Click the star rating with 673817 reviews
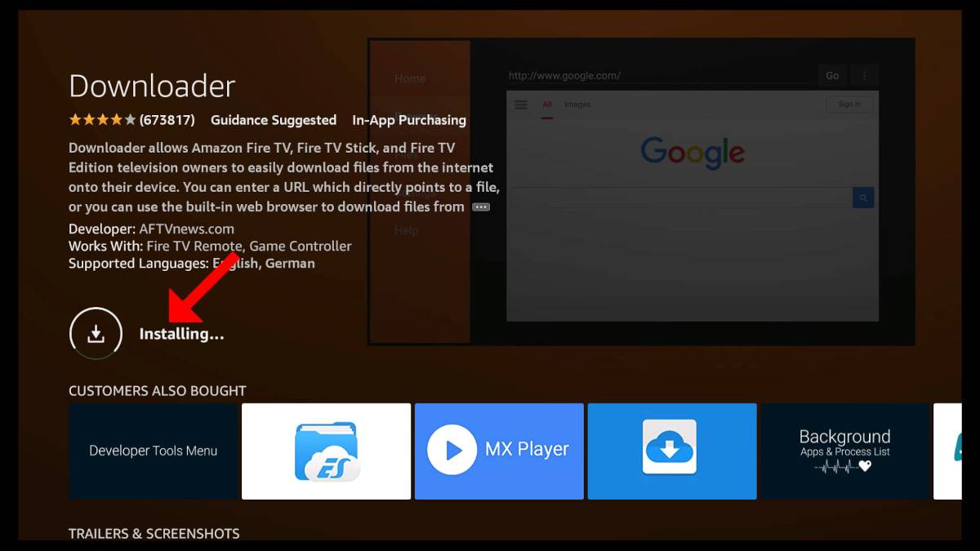The height and width of the screenshot is (551, 980). pyautogui.click(x=131, y=120)
